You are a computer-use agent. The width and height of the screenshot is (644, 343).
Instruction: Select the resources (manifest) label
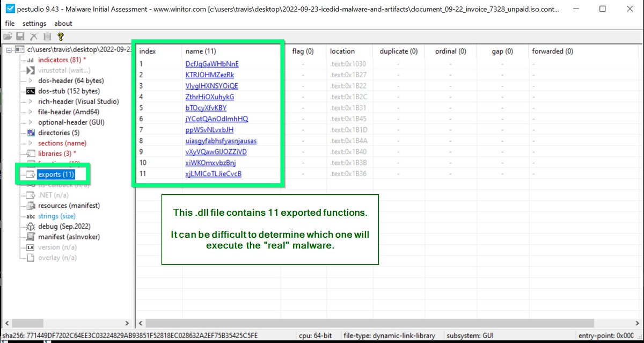(69, 206)
